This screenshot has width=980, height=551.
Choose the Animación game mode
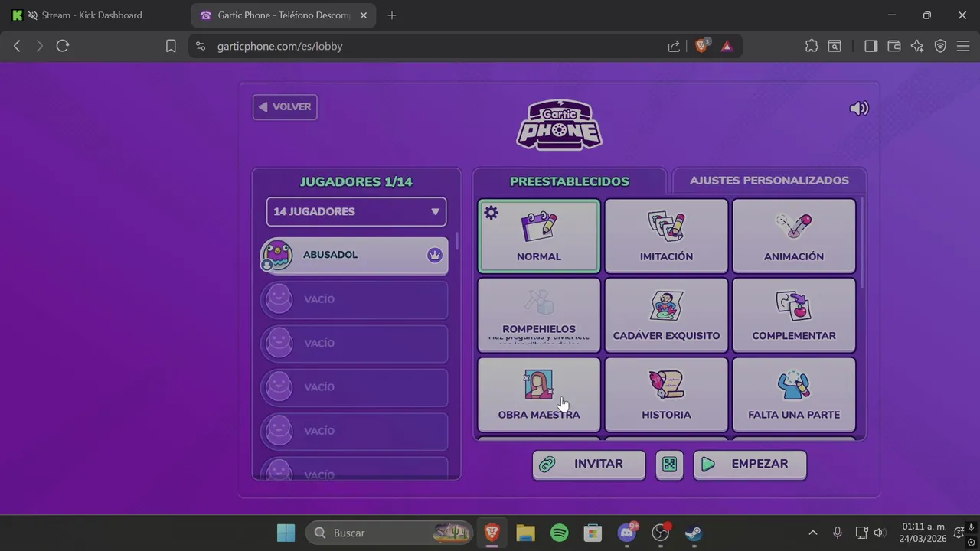coord(794,236)
